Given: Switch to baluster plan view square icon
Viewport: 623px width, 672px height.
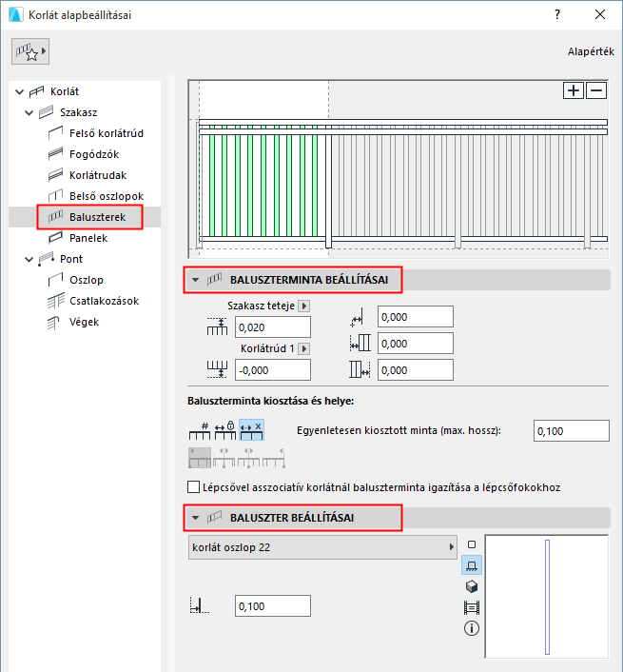Looking at the screenshot, I should click(x=472, y=544).
